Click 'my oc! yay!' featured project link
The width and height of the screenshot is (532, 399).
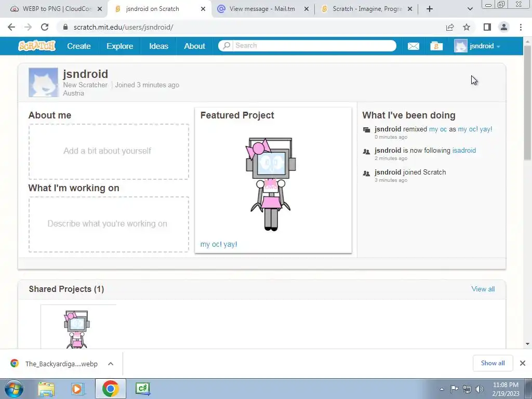pyautogui.click(x=219, y=244)
